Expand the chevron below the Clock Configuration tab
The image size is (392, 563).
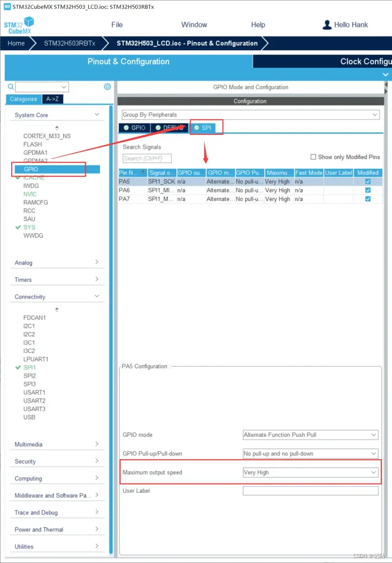[x=385, y=74]
